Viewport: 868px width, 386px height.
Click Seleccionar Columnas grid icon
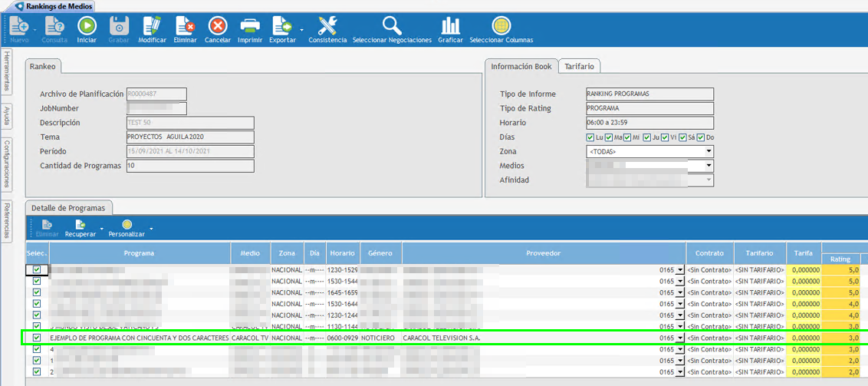501,25
